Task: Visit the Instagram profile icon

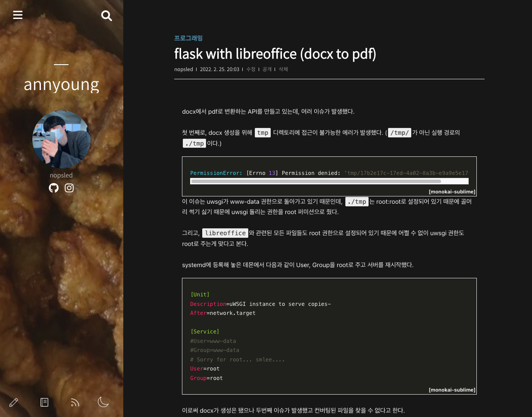Action: pos(69,188)
